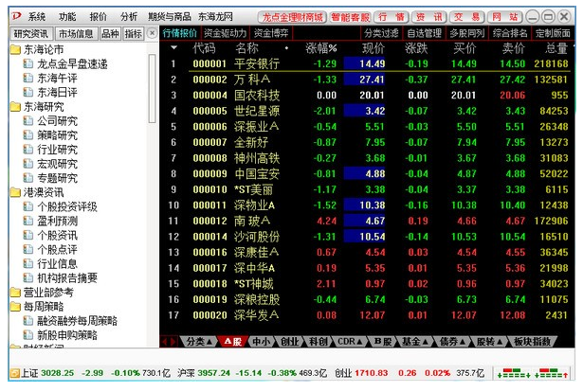Open the column sort dropdown arrow
Screen dimensions: 583x392
(173, 48)
